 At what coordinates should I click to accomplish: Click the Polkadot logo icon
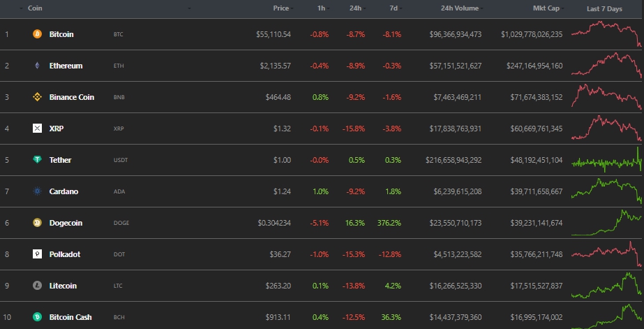(x=38, y=254)
